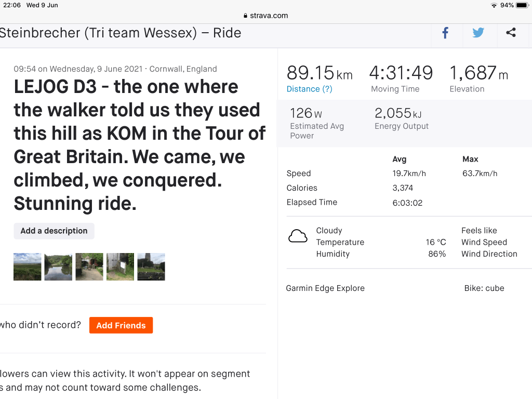Share activity on Facebook icon
The width and height of the screenshot is (532, 399).
click(445, 33)
